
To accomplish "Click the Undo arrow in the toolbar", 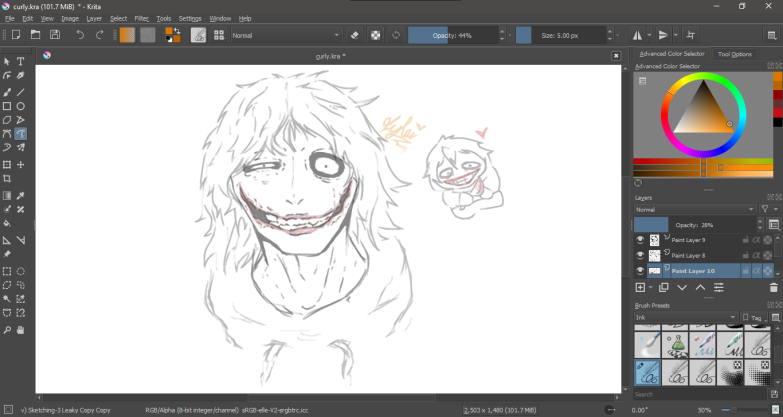I will coord(80,35).
